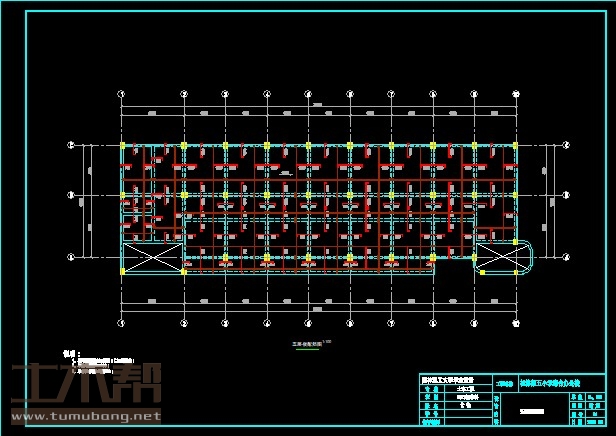
Task: Select the leftmost top grid axis bubble
Action: (122, 93)
